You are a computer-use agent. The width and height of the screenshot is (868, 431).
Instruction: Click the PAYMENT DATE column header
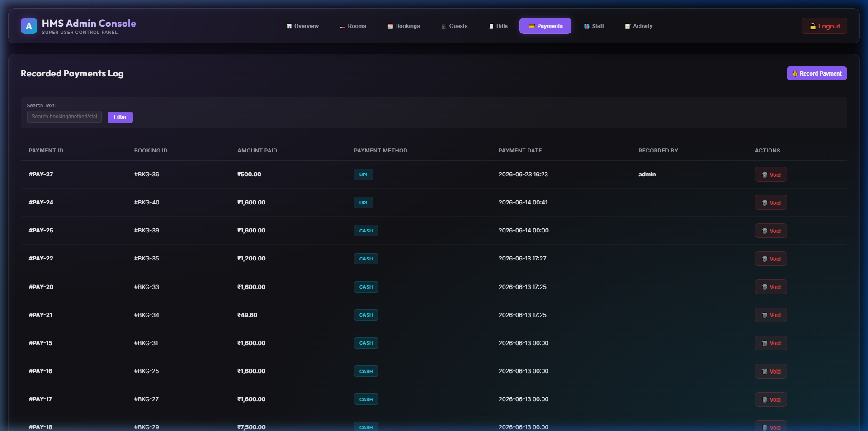click(x=520, y=151)
